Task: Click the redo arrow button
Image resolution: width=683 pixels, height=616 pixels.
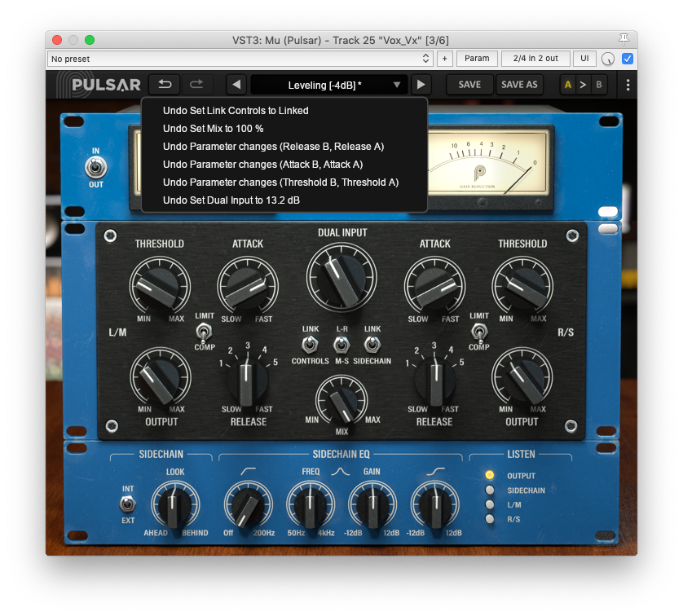Action: pyautogui.click(x=196, y=85)
